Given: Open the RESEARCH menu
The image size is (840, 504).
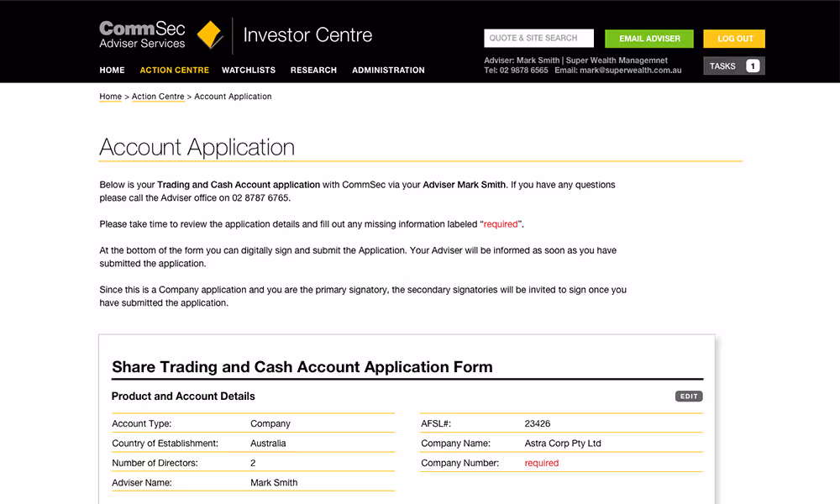Looking at the screenshot, I should [313, 71].
